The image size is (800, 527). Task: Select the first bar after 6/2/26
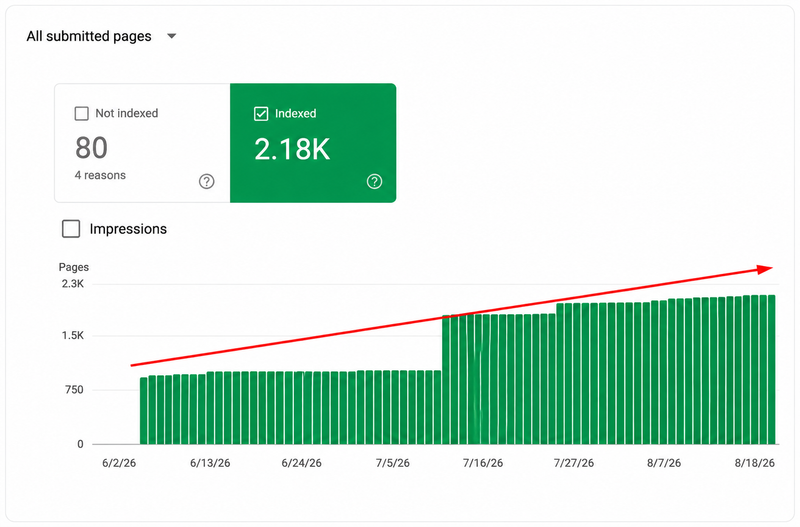144,411
